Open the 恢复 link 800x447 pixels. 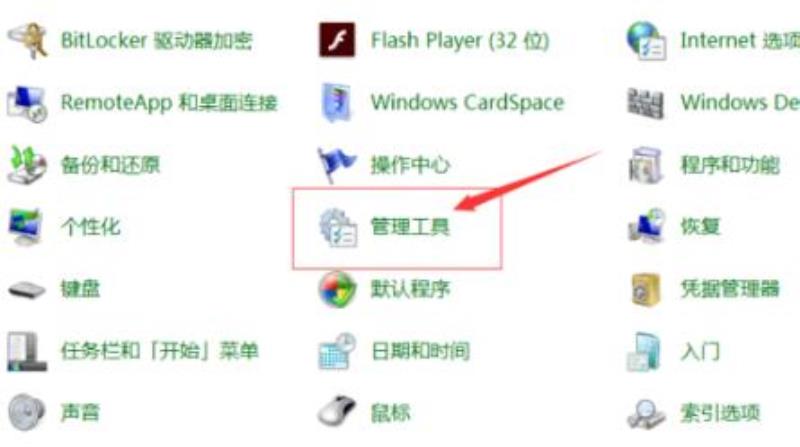click(x=700, y=226)
